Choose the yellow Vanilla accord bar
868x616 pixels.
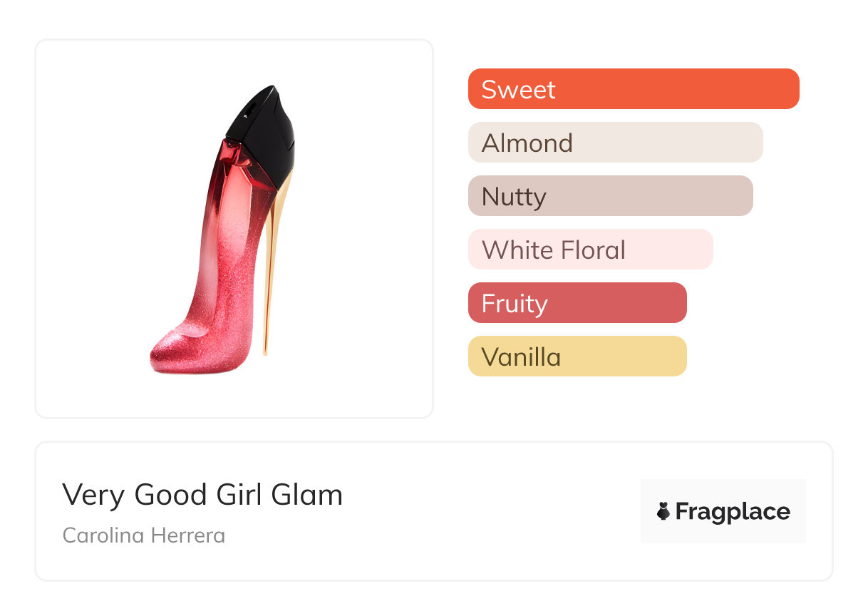click(577, 356)
